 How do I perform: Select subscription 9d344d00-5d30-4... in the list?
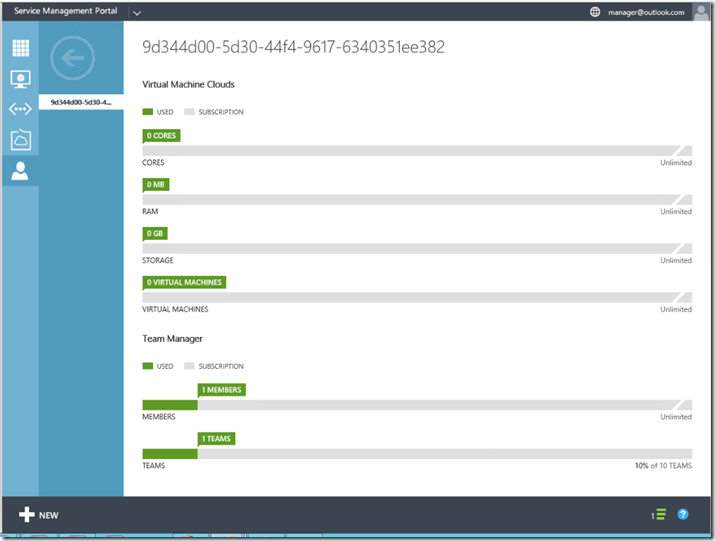point(80,102)
